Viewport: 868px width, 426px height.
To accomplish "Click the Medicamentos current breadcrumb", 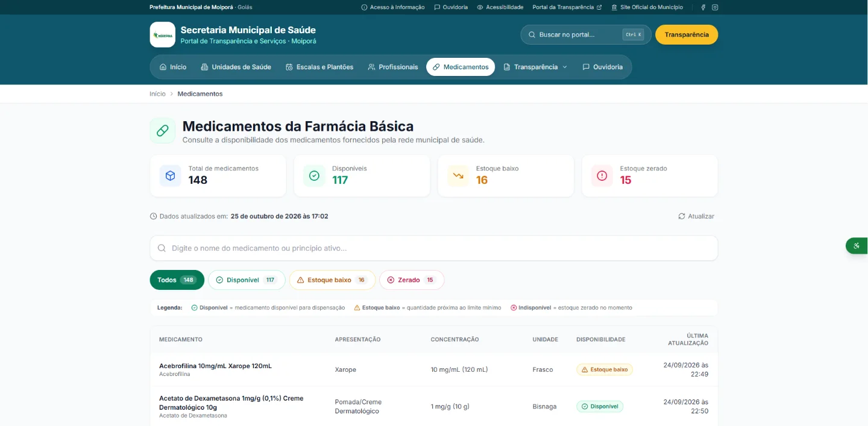I will (200, 94).
